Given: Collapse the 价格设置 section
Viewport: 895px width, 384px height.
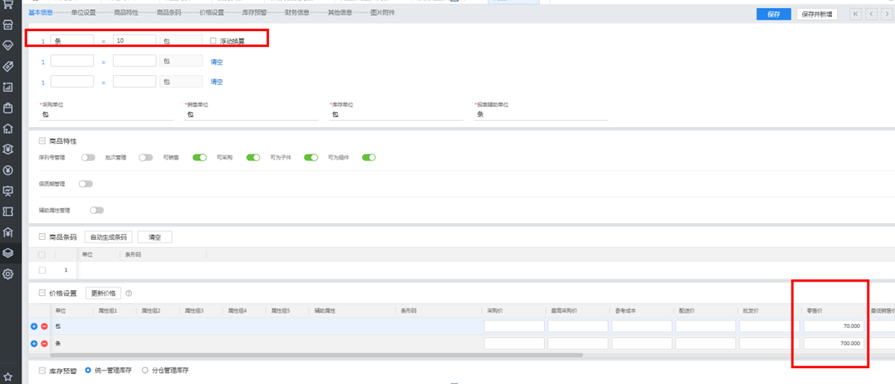Looking at the screenshot, I should click(x=42, y=293).
